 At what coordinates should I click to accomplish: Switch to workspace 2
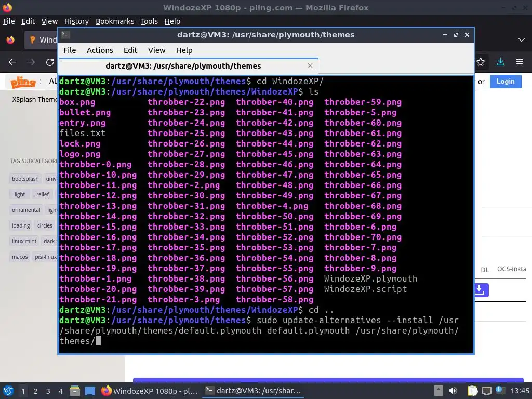click(36, 391)
